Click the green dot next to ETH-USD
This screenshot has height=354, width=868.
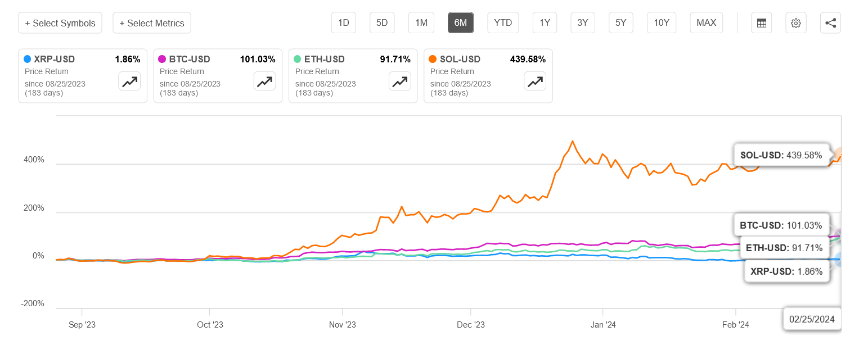(x=298, y=58)
